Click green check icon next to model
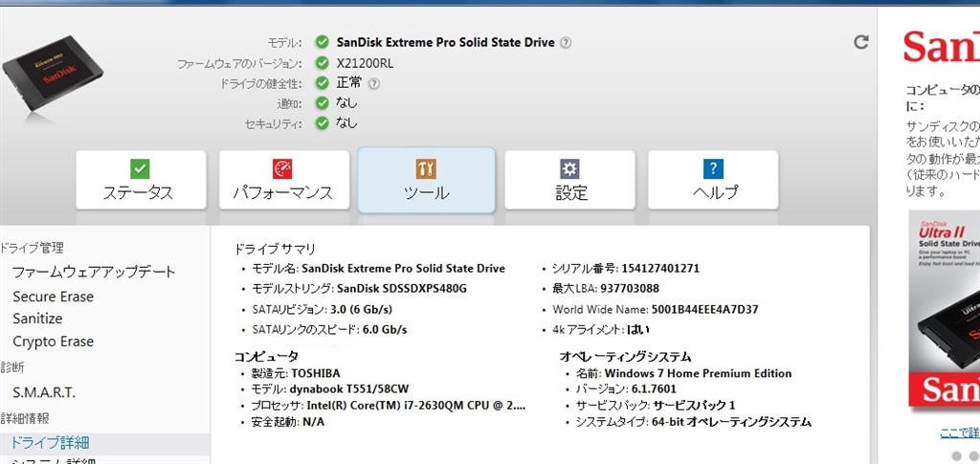The height and width of the screenshot is (464, 980). pos(322,42)
